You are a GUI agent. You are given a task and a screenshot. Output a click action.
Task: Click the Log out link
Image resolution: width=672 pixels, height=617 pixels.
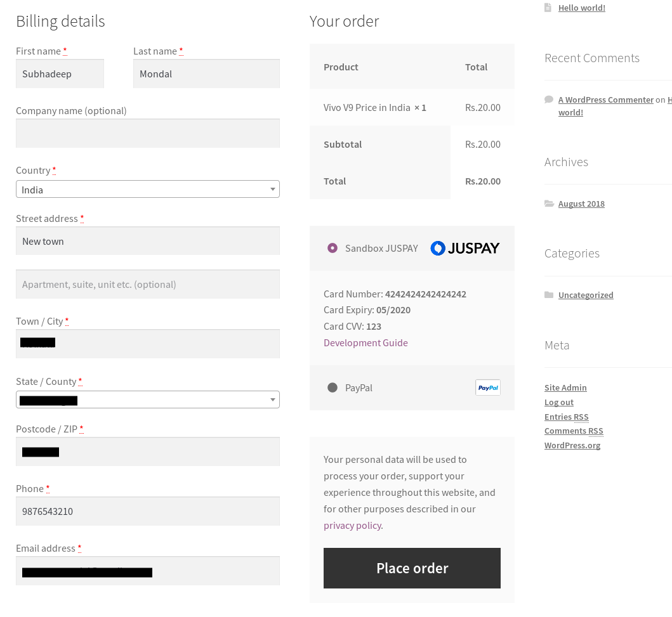tap(559, 402)
